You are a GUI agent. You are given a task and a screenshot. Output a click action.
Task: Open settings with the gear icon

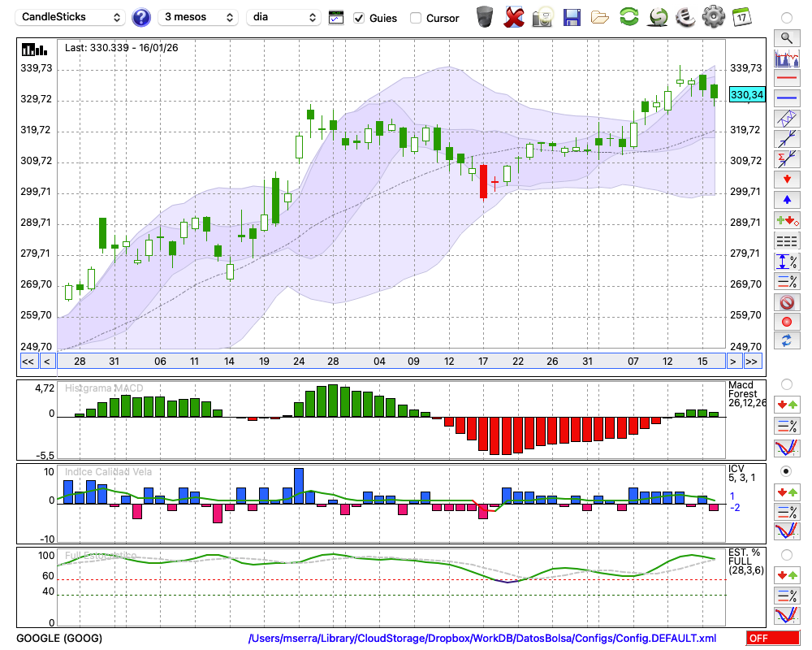pyautogui.click(x=713, y=16)
